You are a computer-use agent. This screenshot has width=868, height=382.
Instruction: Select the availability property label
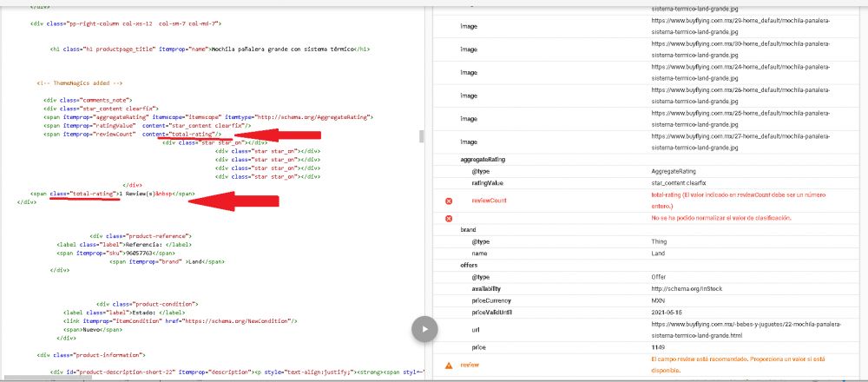486,289
